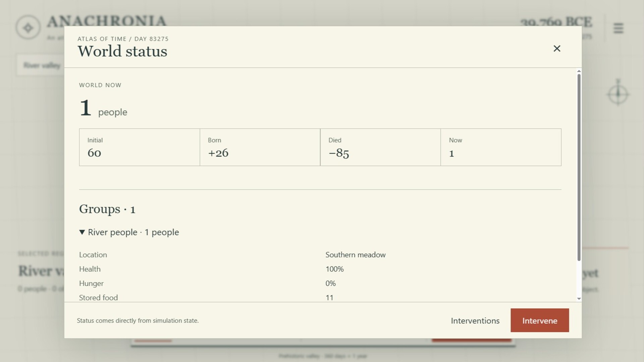The width and height of the screenshot is (644, 362).
Task: Click the Stored food 11 value
Action: pyautogui.click(x=329, y=298)
